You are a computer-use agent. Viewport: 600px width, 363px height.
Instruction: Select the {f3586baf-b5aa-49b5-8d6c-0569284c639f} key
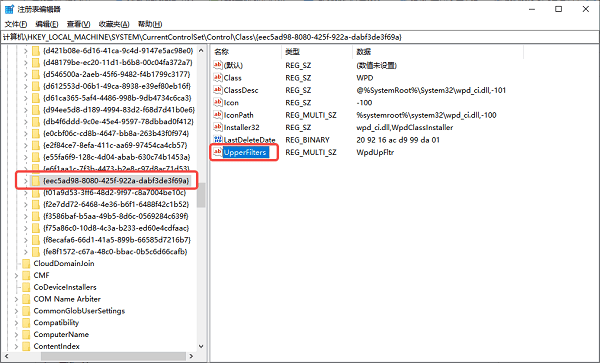pos(116,216)
